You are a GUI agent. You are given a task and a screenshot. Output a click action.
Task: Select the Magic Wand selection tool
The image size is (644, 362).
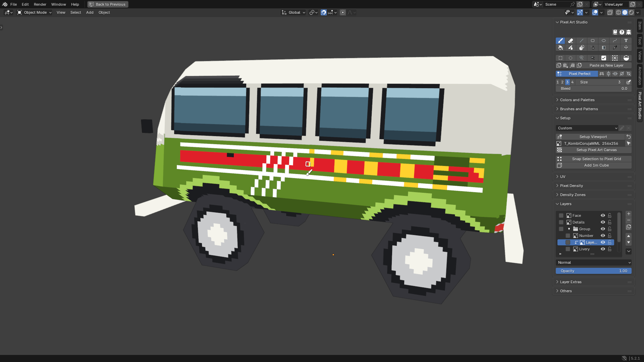[593, 58]
